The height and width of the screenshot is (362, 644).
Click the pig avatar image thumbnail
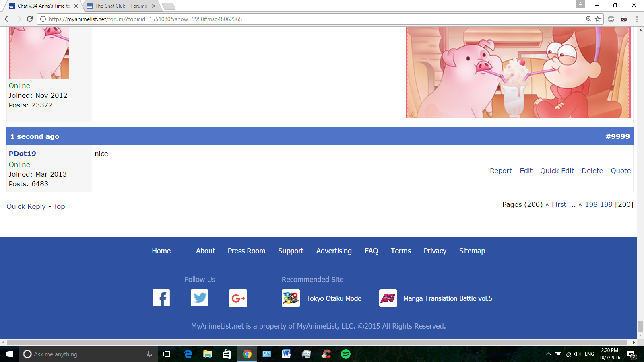pos(39,53)
